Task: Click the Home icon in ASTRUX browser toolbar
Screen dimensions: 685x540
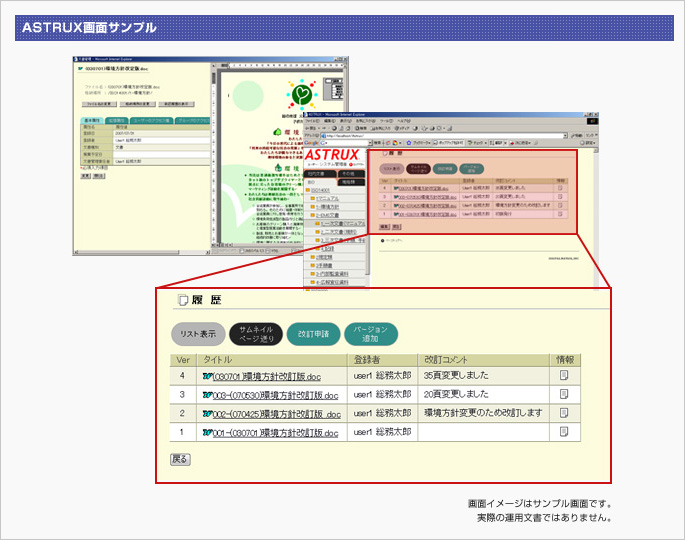Action: click(348, 128)
